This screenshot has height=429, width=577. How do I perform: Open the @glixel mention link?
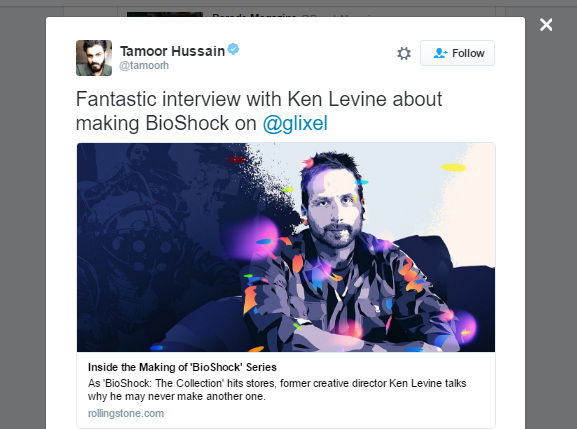[x=295, y=123]
